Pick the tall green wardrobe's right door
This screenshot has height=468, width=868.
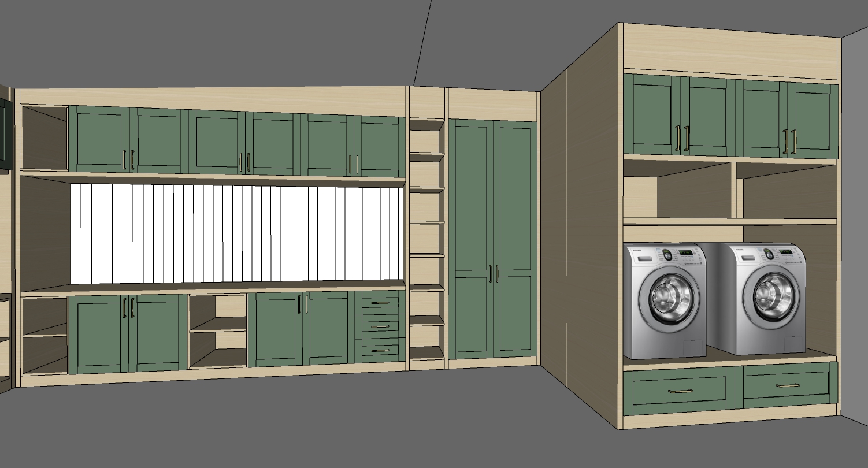tap(516, 240)
